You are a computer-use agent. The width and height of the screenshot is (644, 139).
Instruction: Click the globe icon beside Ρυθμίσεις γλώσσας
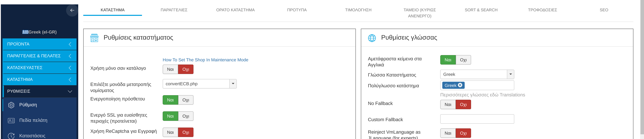pos(372,38)
